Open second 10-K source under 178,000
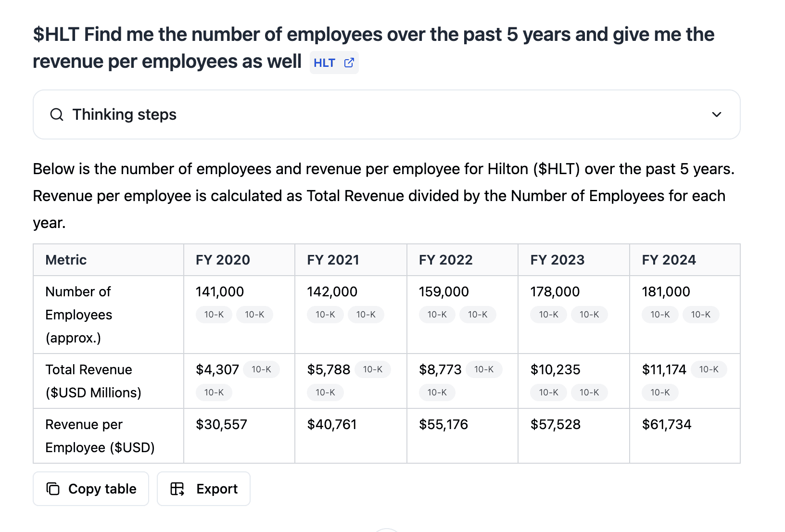The image size is (785, 532). point(589,315)
